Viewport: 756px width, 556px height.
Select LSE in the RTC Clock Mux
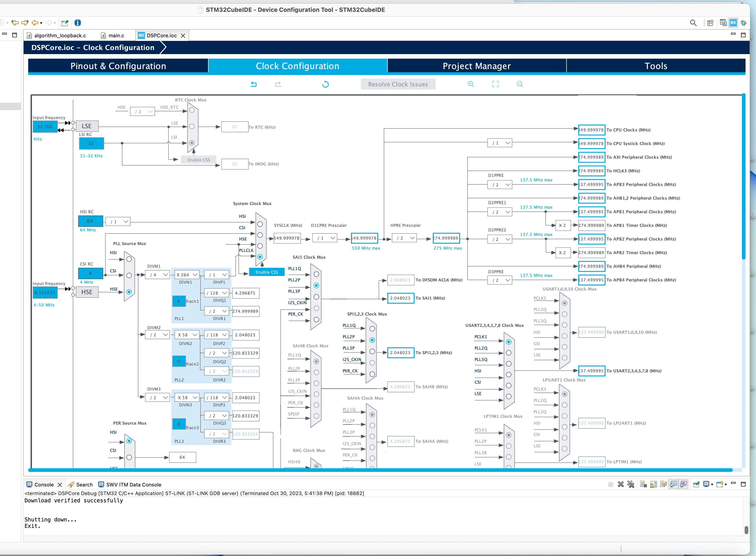(192, 127)
